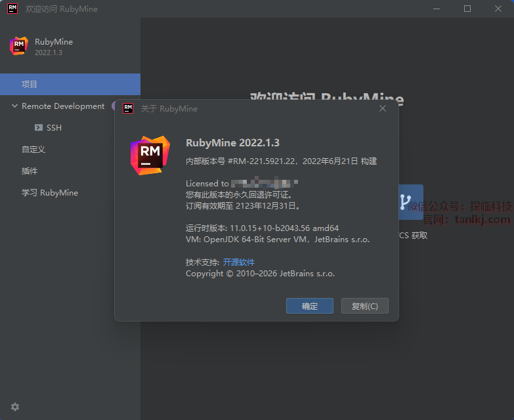
Task: Click the RubyMine logo in sidebar header
Action: (18, 46)
